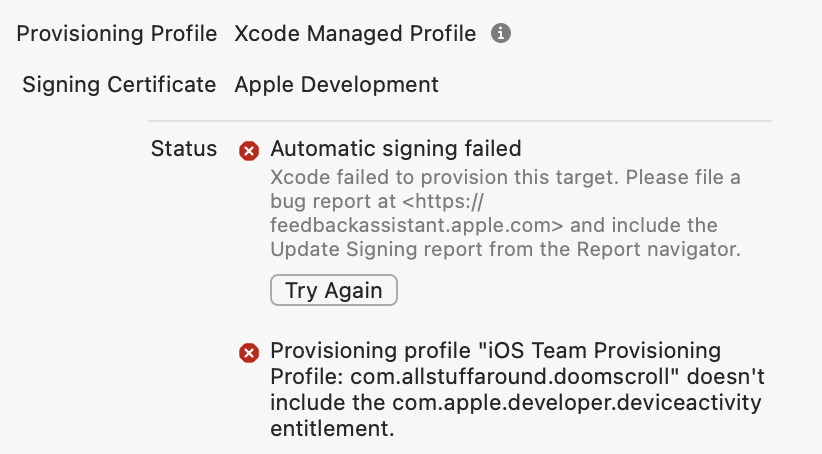Click the final word "entitlement." in the error
Image resolution: width=822 pixels, height=454 pixels.
(x=332, y=429)
